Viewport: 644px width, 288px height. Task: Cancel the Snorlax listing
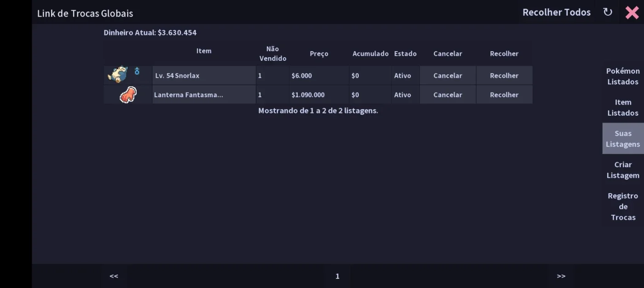[x=448, y=76]
